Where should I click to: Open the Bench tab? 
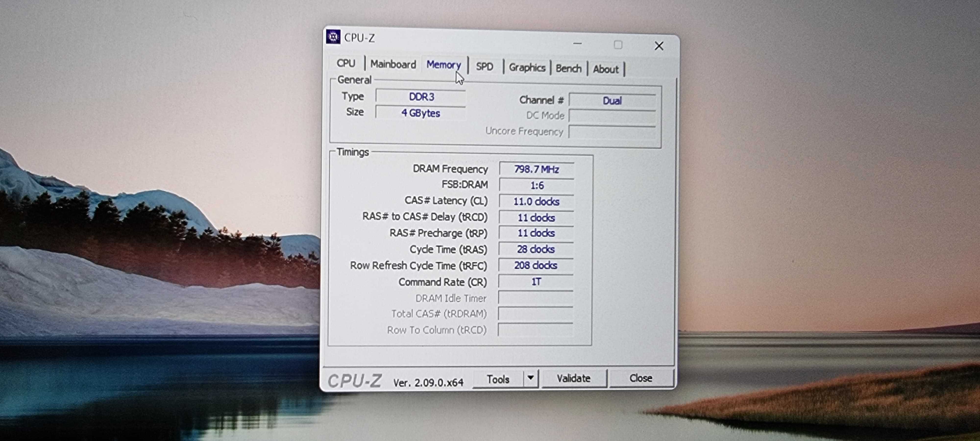tap(568, 69)
